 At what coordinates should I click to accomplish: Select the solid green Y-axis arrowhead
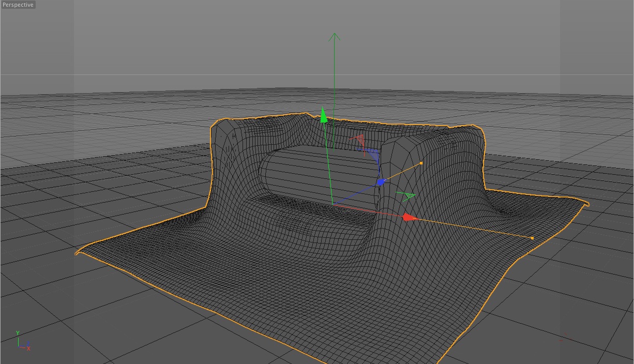tap(324, 114)
